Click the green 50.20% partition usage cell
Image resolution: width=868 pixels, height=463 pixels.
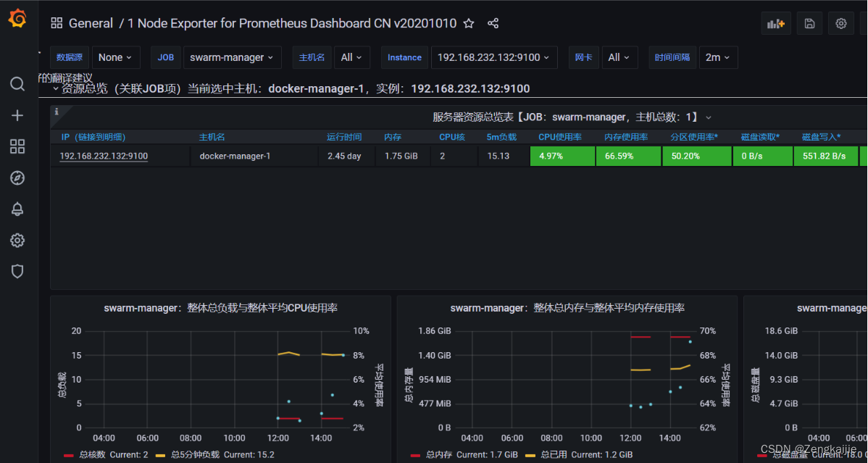[x=697, y=157]
